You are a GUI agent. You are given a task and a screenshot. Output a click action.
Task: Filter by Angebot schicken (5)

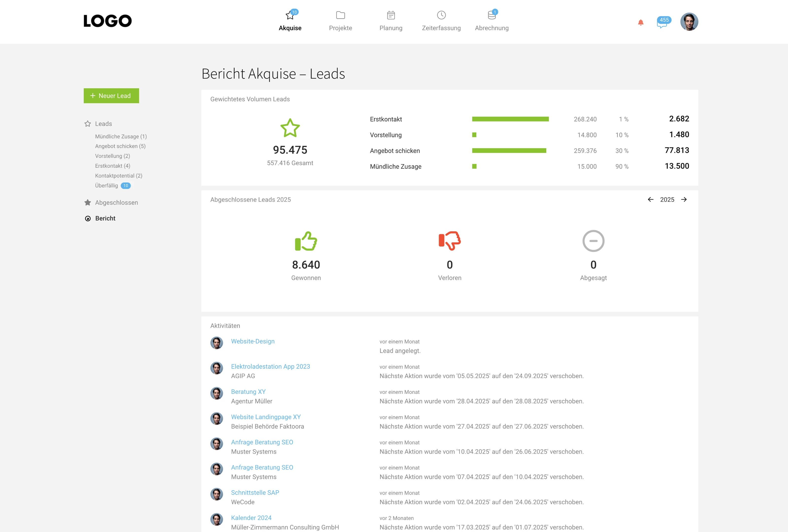(120, 146)
